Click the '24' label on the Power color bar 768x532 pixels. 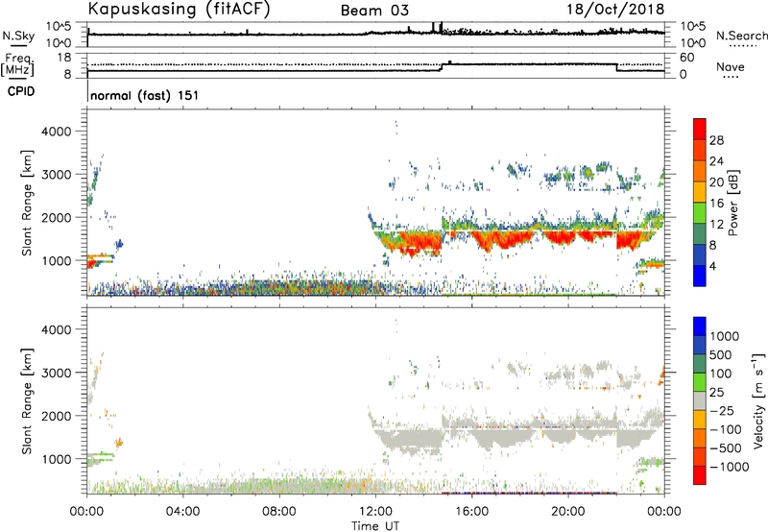[x=716, y=161]
